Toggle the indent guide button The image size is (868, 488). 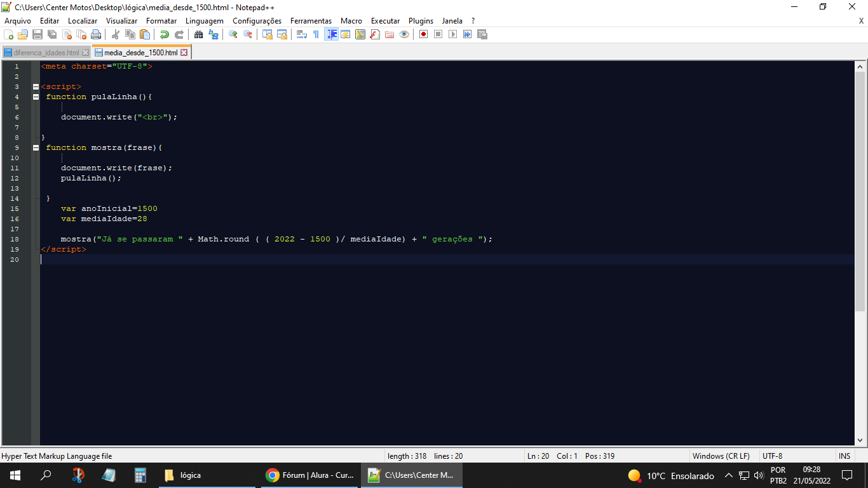click(331, 34)
